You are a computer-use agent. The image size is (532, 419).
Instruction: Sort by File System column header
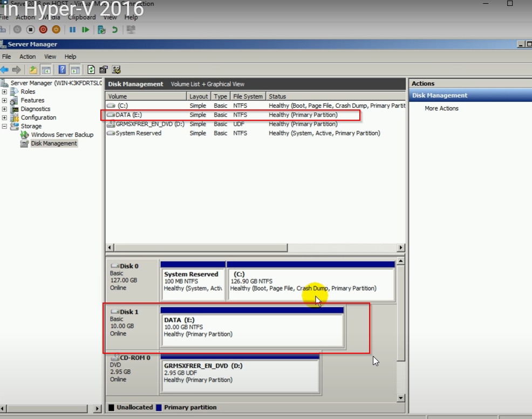tap(248, 97)
